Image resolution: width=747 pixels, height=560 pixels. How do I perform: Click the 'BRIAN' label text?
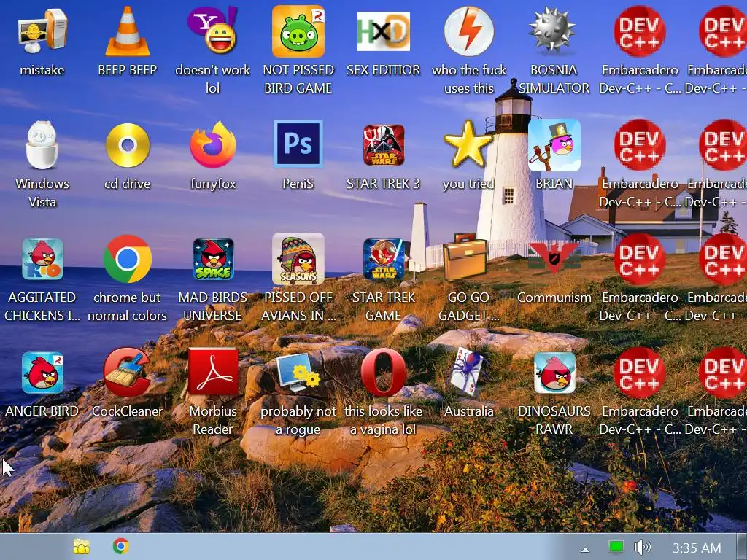coord(554,184)
